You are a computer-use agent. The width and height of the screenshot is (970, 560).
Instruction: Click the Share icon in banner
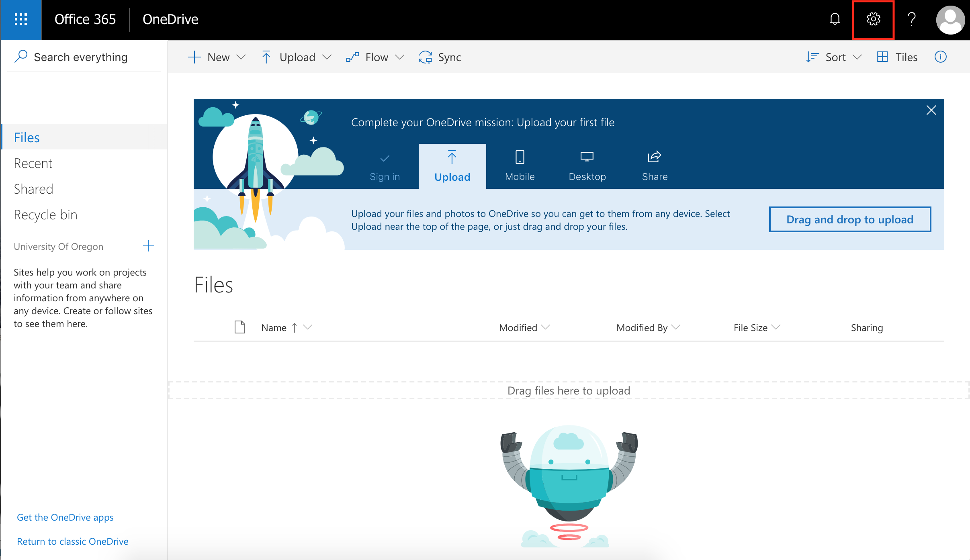pyautogui.click(x=655, y=157)
